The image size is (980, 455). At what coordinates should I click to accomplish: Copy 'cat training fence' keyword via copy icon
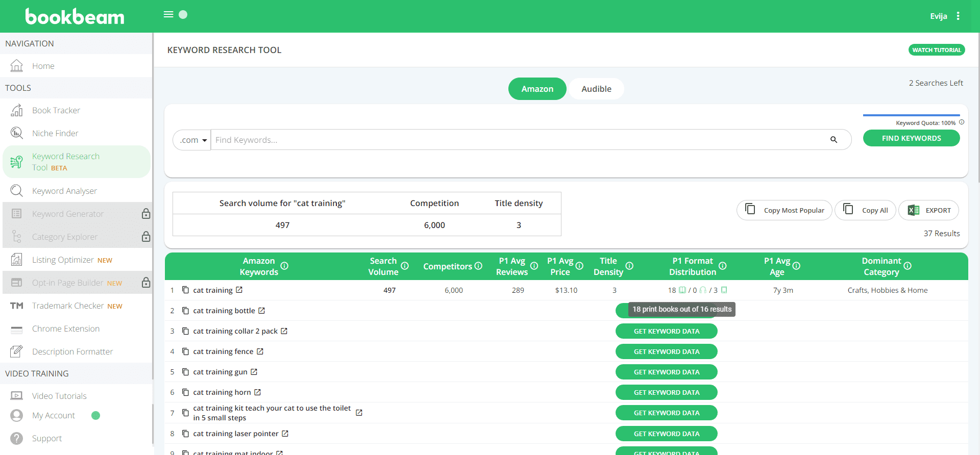point(185,351)
